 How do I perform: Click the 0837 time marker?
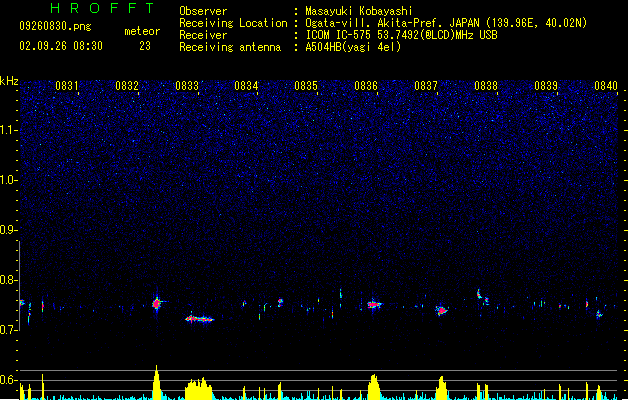(426, 86)
